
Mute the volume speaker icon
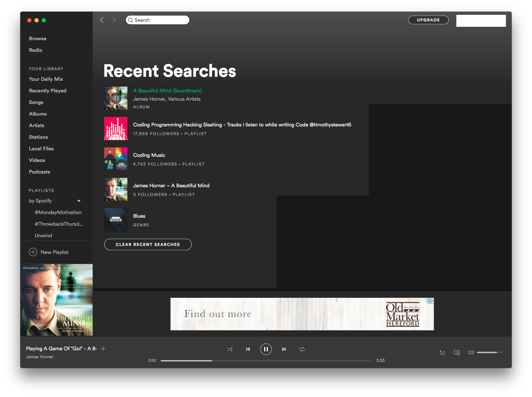pos(470,352)
